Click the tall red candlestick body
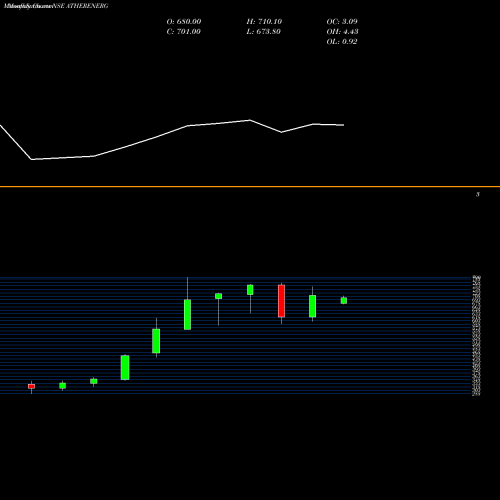This screenshot has height=500, width=500. point(281,301)
